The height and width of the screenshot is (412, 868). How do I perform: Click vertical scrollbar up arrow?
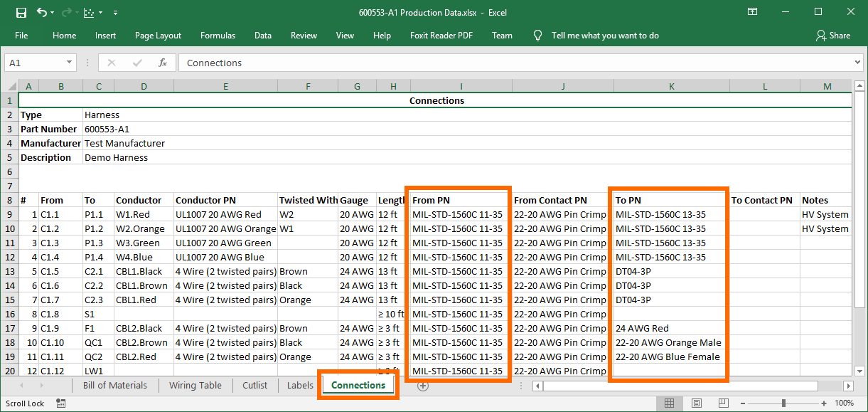(860, 86)
